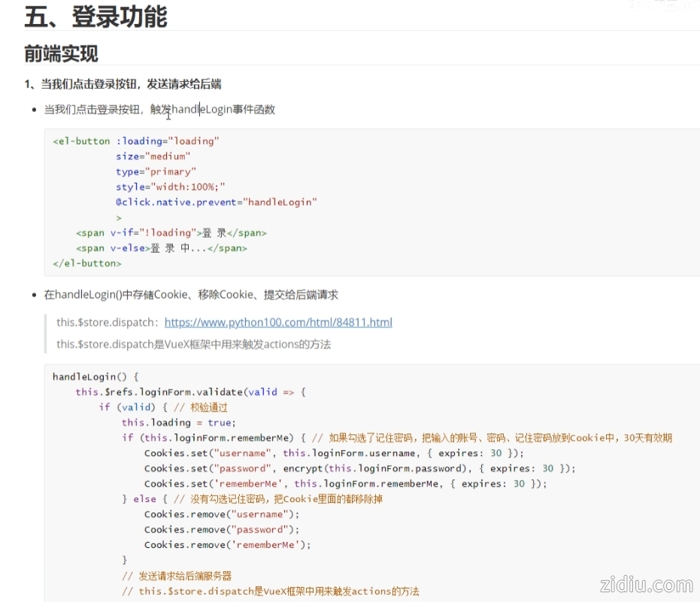Click the step 1 bold heading about 登录按钮
The image size is (700, 602).
point(123,84)
